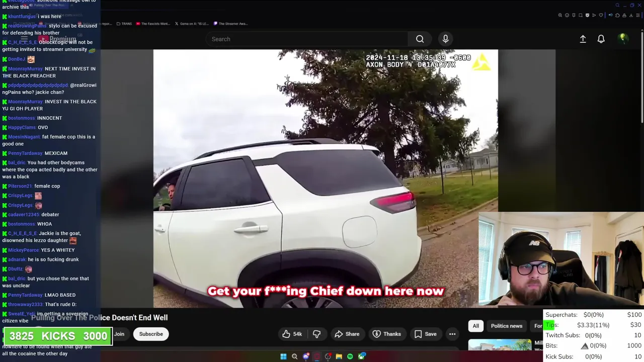644x362 pixels.
Task: Save the video to a playlist
Action: (x=425, y=334)
